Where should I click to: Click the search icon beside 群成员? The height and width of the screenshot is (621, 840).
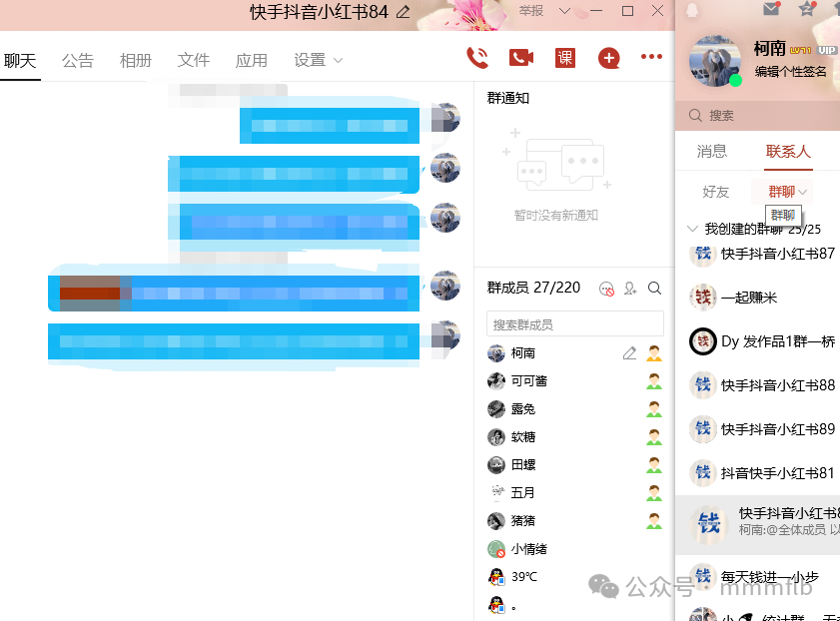pos(654,288)
